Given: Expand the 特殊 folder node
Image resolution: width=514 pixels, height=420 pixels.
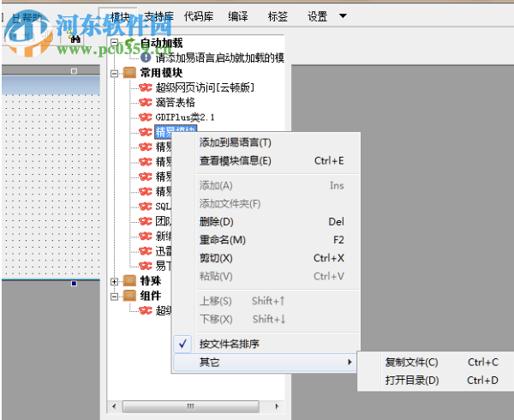Looking at the screenshot, I should tap(114, 281).
